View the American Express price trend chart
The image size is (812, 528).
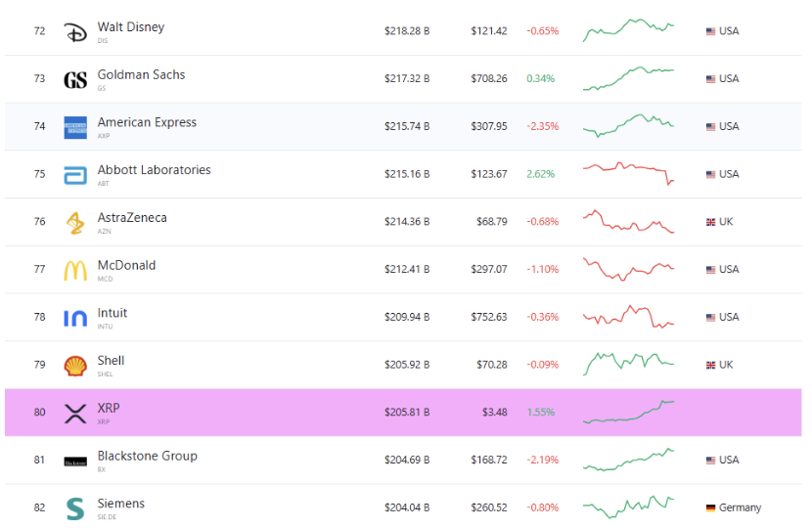point(629,126)
